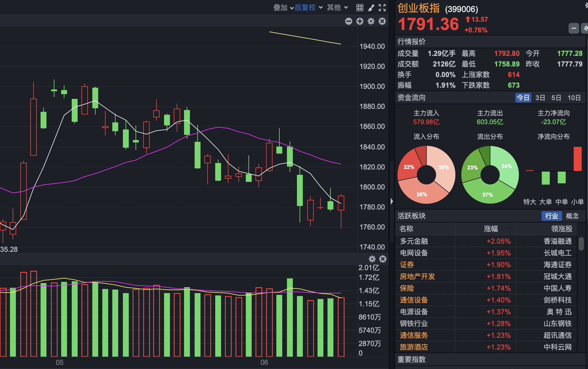Open the chart layout grid icon
The width and height of the screenshot is (588, 369).
pos(360,8)
